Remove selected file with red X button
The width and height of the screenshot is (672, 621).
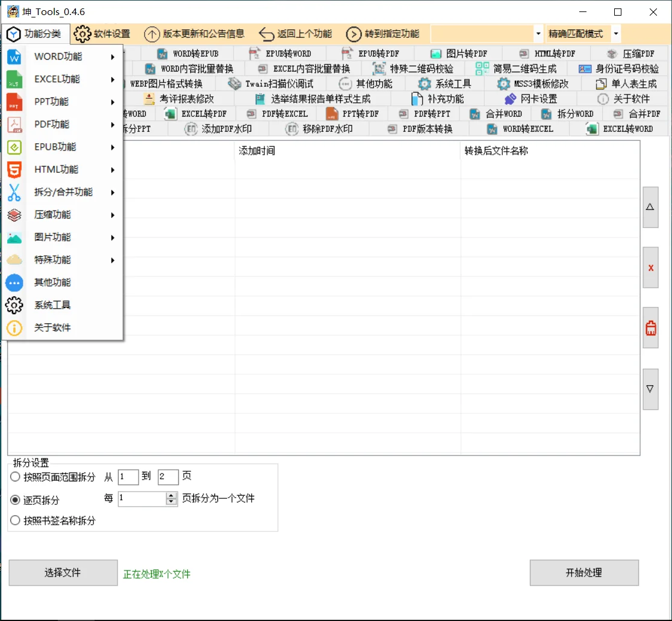[x=650, y=268]
